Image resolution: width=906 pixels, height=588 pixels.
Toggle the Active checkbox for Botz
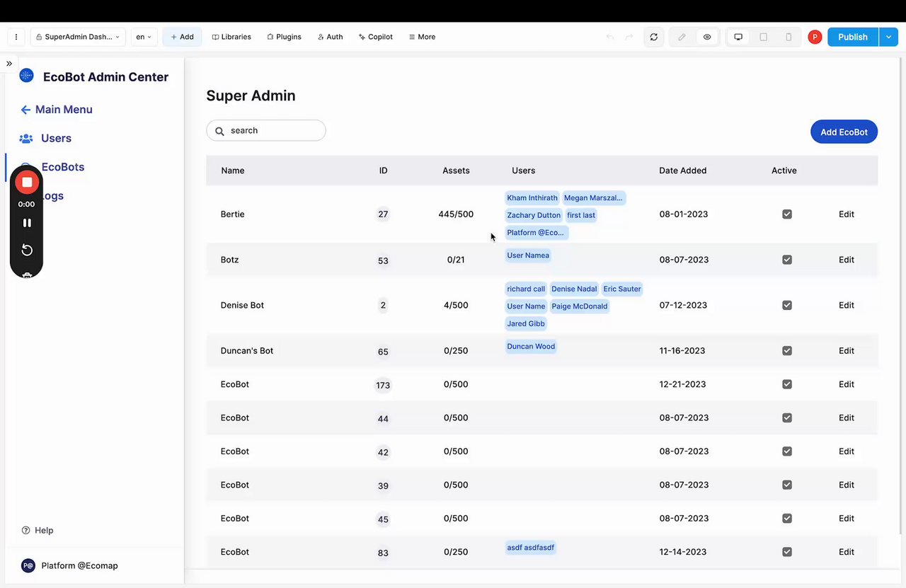(787, 260)
